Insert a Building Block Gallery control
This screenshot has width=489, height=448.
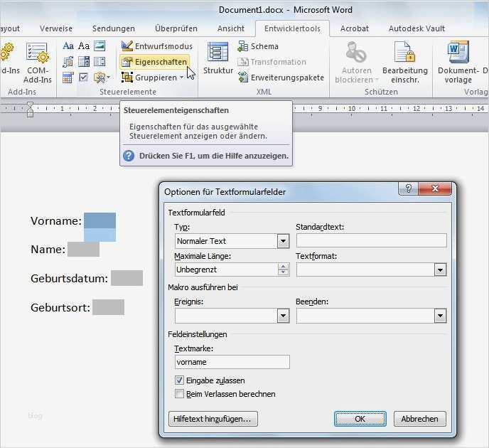pyautogui.click(x=68, y=62)
